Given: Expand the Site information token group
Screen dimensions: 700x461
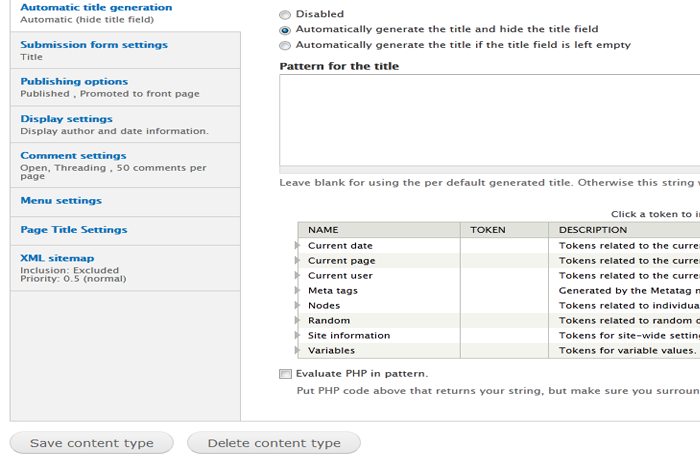Looking at the screenshot, I should coord(297,335).
